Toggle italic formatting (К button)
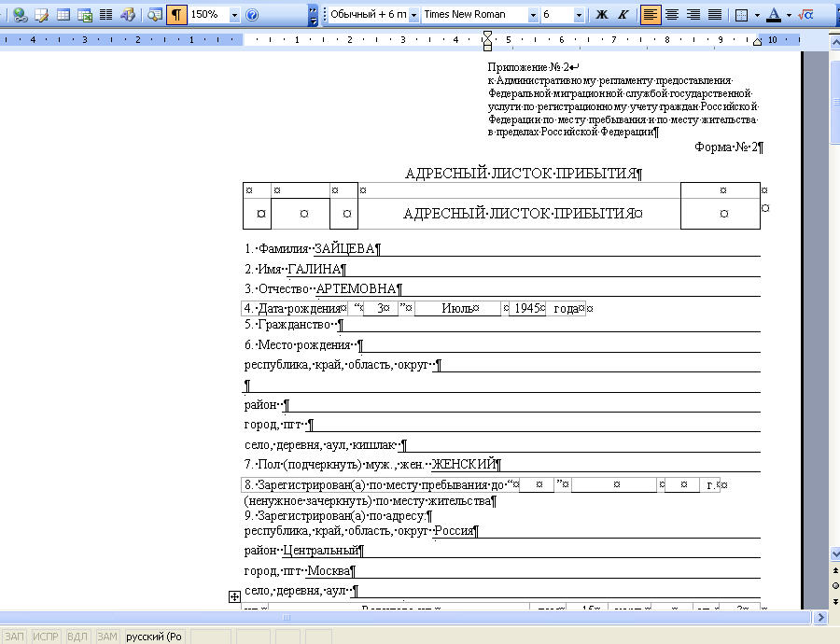The height and width of the screenshot is (644, 840). (623, 14)
